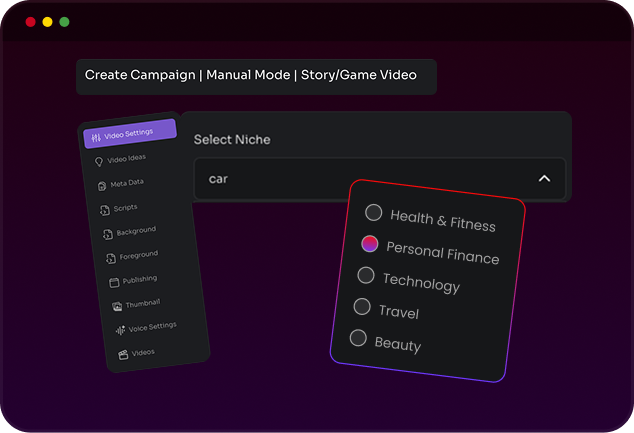This screenshot has width=634, height=433.
Task: Click the Create Campaign title bar
Action: pyautogui.click(x=256, y=75)
